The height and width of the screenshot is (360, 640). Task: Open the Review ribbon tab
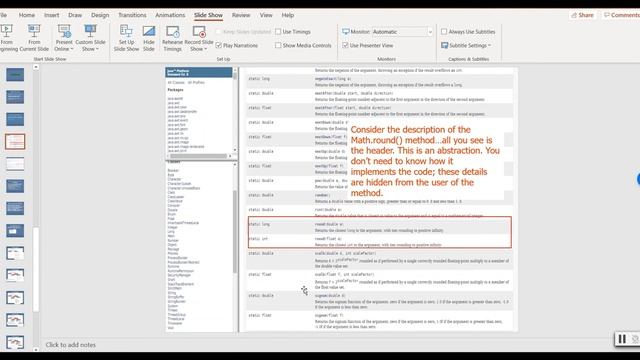[x=241, y=15]
